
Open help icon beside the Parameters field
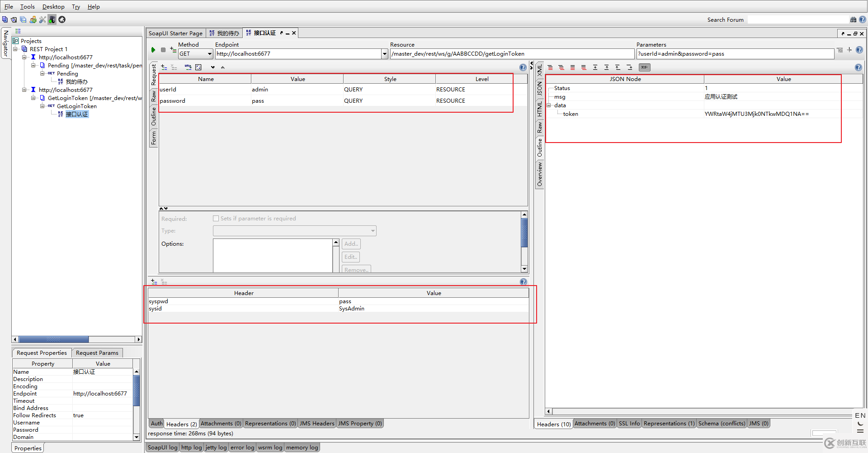coord(859,50)
